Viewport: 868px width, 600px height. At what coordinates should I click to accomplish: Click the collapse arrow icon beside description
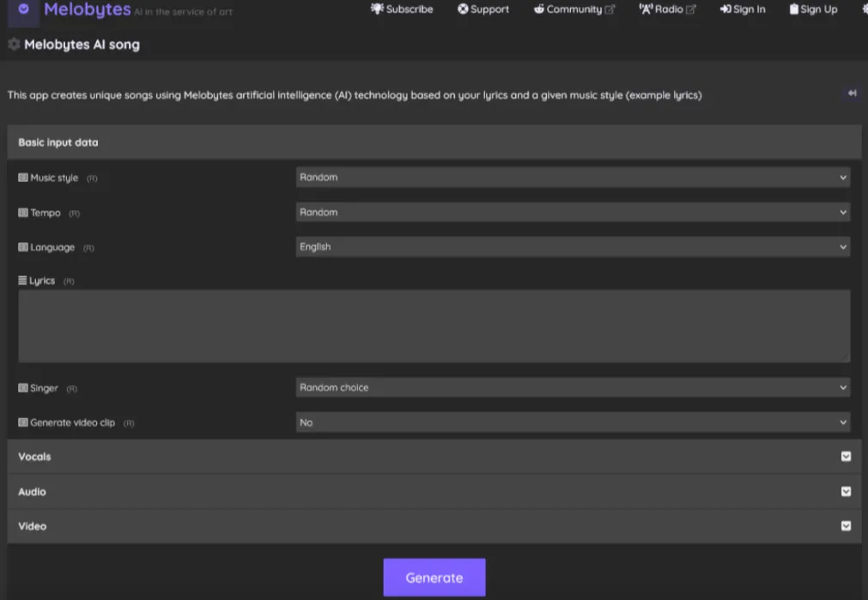pyautogui.click(x=852, y=93)
